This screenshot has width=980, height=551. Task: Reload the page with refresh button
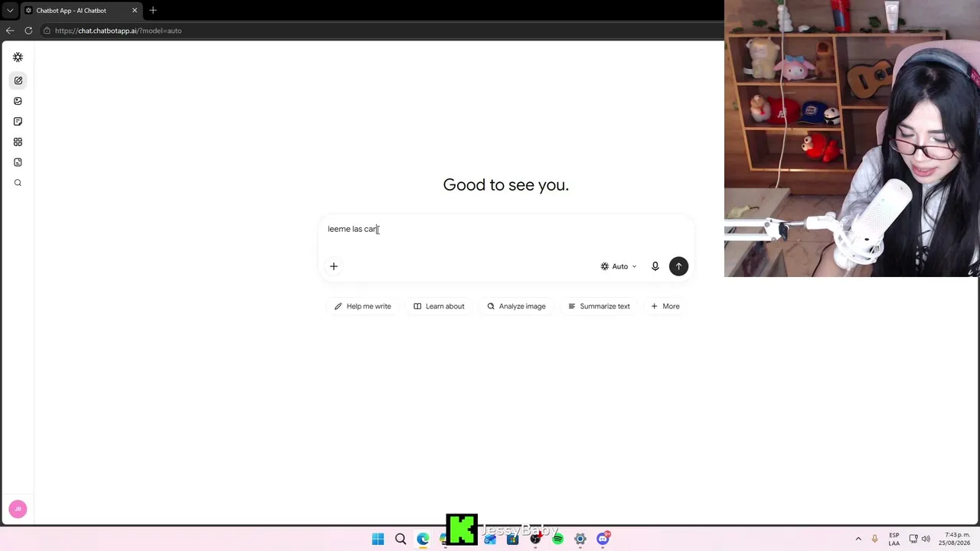pyautogui.click(x=28, y=31)
